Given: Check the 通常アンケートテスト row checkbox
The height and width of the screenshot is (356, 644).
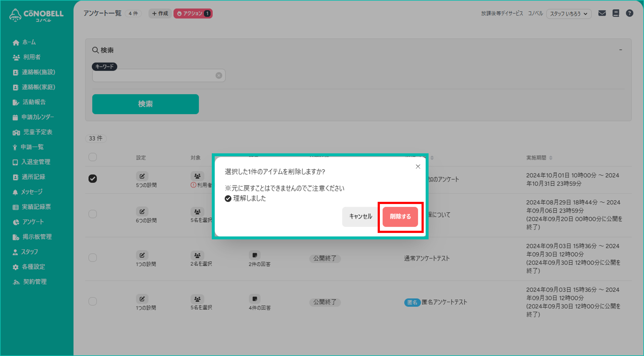Looking at the screenshot, I should pos(92,258).
